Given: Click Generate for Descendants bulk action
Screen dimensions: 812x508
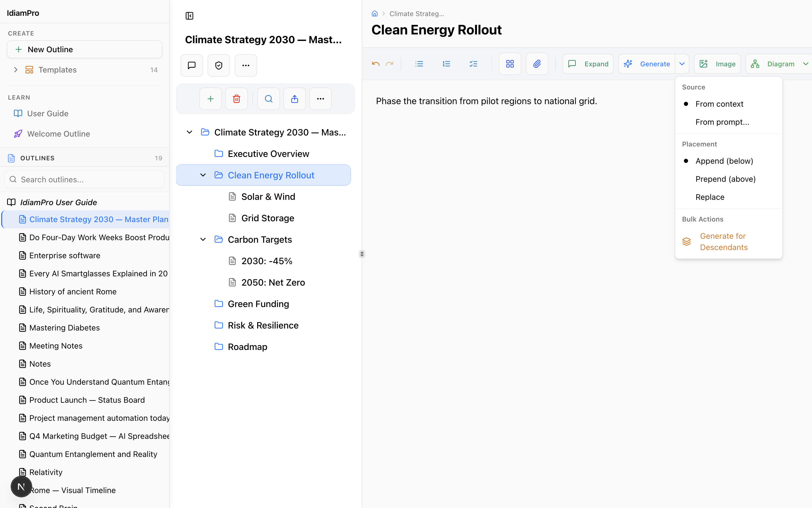Looking at the screenshot, I should pyautogui.click(x=729, y=242).
